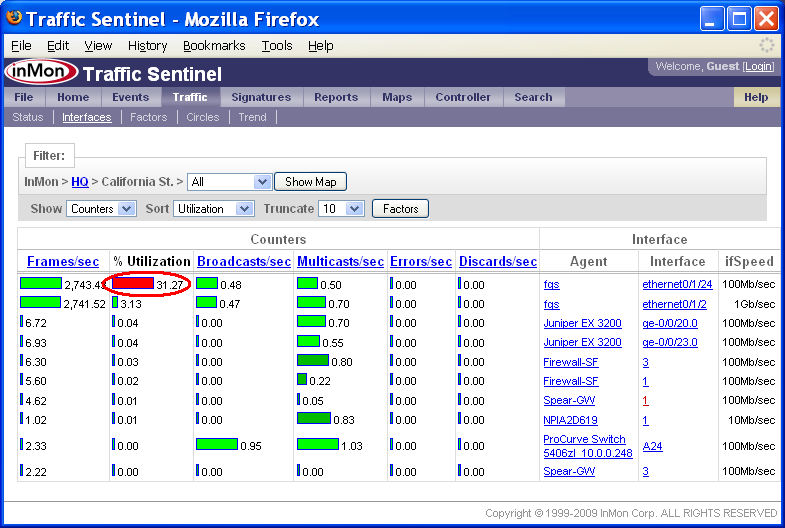The image size is (785, 528).
Task: Switch to the Signatures tab
Action: point(261,97)
